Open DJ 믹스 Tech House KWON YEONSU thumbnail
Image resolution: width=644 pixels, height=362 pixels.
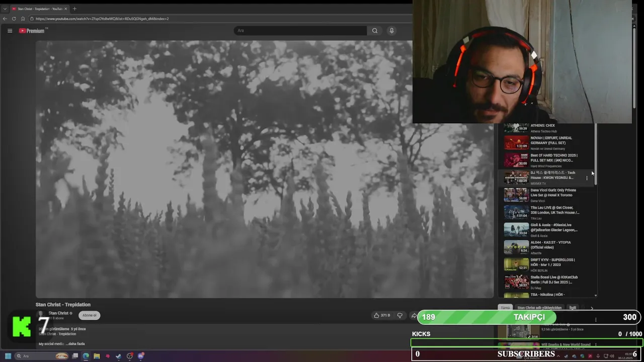517,177
